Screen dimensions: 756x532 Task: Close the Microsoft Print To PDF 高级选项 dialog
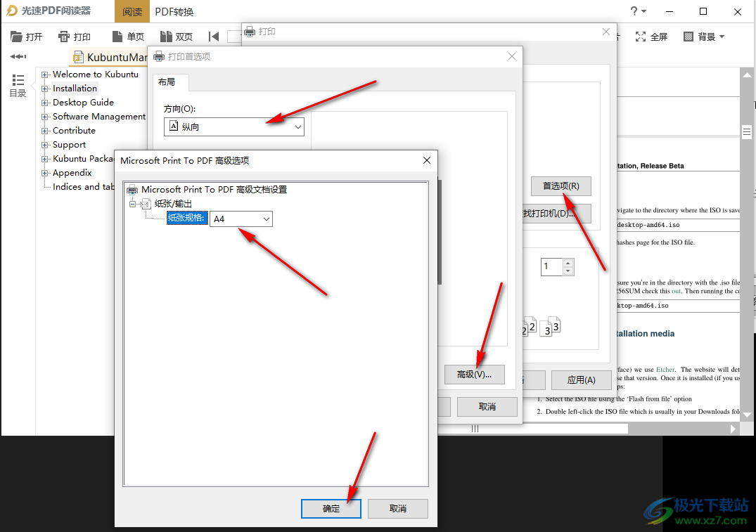point(427,160)
